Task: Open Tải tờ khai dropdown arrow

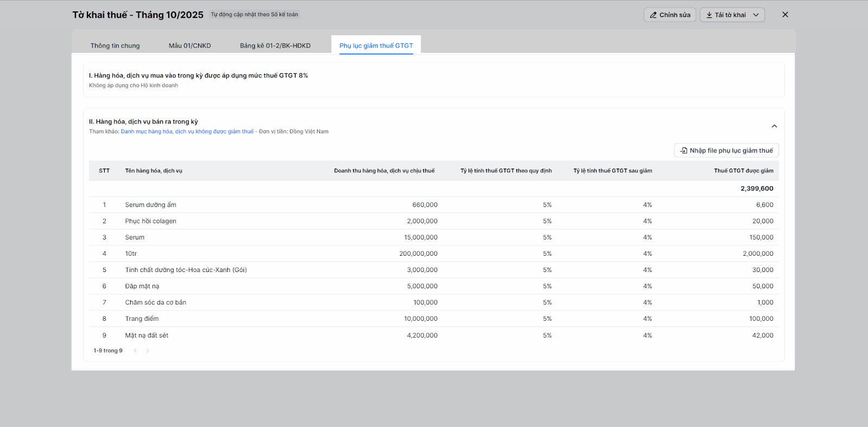Action: tap(756, 15)
